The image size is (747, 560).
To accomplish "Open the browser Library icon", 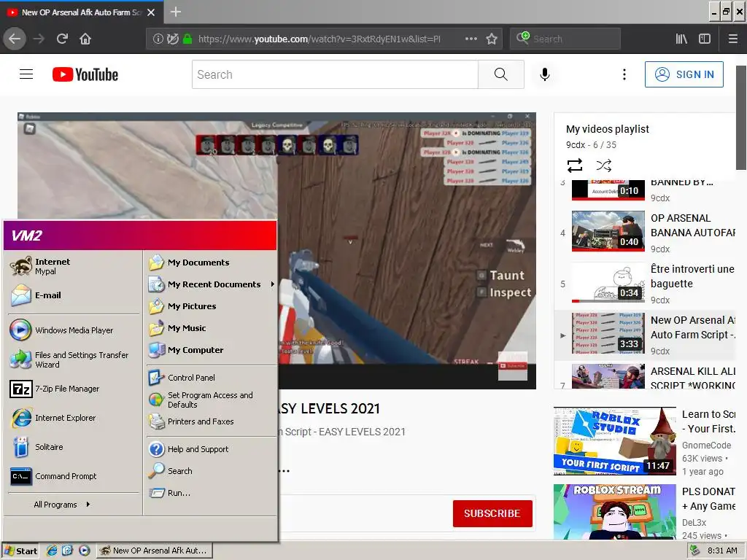I will 681,39.
